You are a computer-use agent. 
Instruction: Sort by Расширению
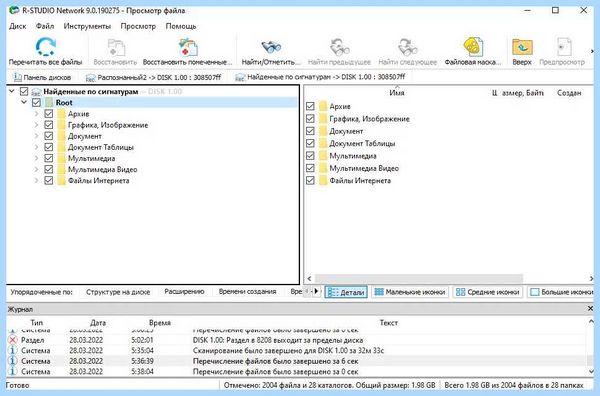184,292
